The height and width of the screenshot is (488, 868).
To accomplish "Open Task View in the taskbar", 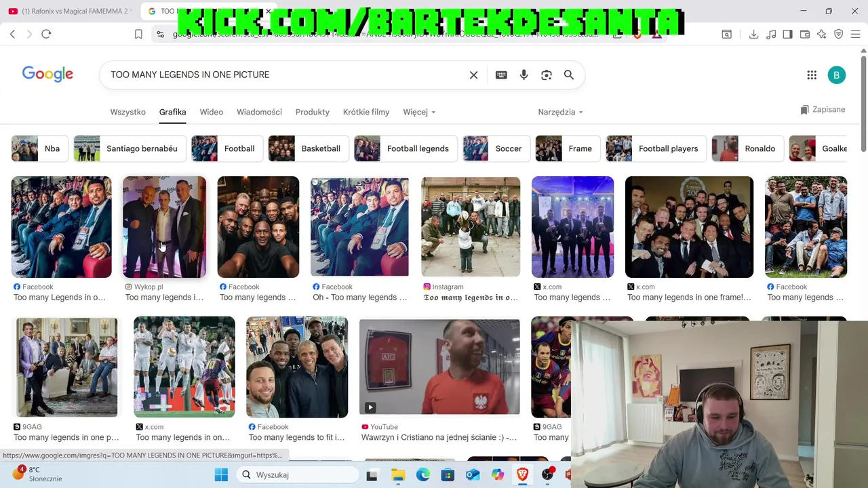I will 372,475.
